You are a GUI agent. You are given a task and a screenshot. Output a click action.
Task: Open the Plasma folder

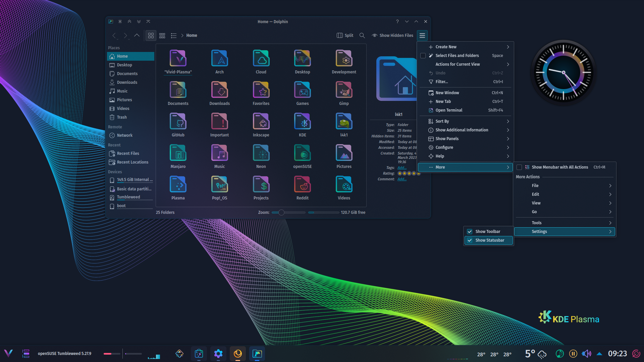point(178,188)
